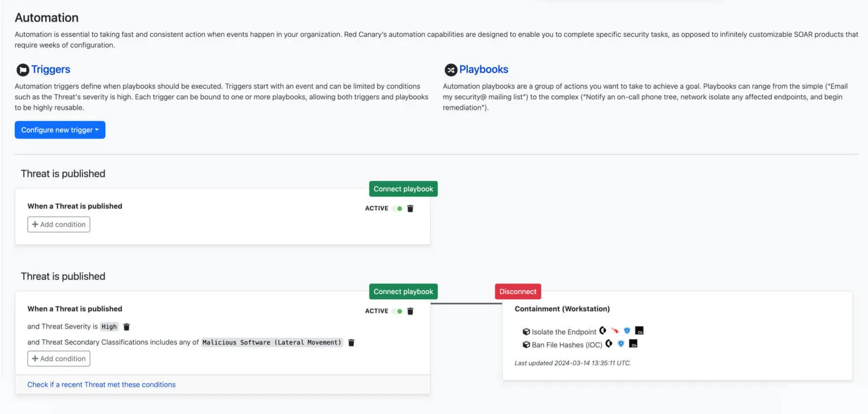This screenshot has width=868, height=414.
Task: Remove the Malicious Software classification condition
Action: pyautogui.click(x=351, y=343)
